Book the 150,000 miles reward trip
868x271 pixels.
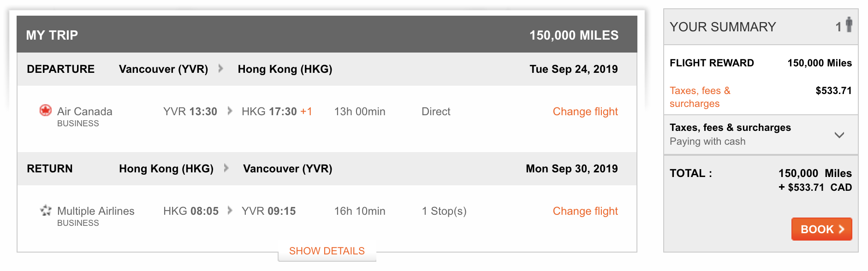coord(821,229)
